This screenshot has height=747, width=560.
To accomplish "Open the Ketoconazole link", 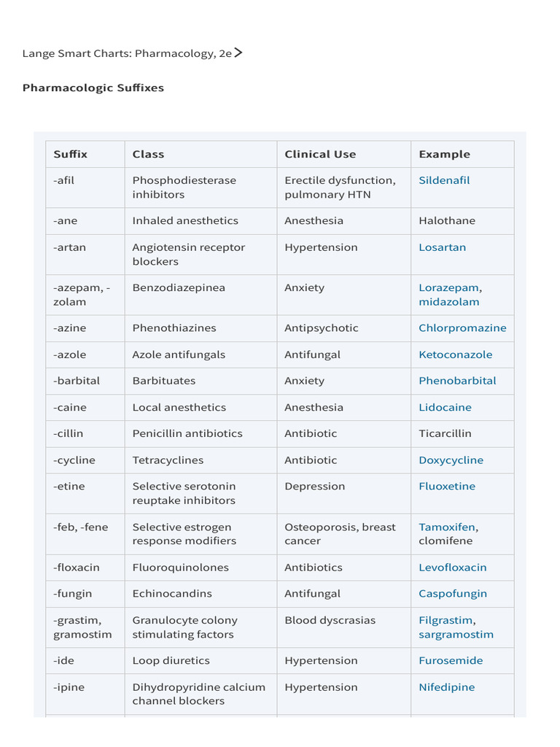I will point(455,355).
